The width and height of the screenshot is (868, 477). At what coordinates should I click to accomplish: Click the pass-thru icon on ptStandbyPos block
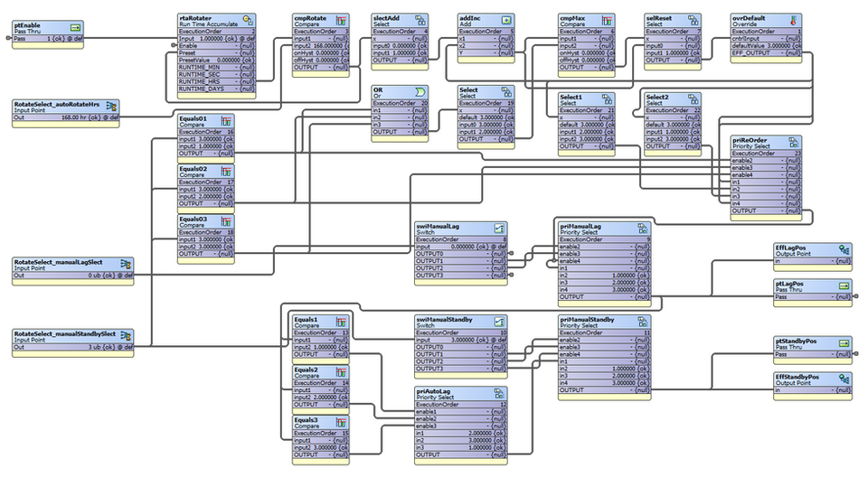coord(844,343)
